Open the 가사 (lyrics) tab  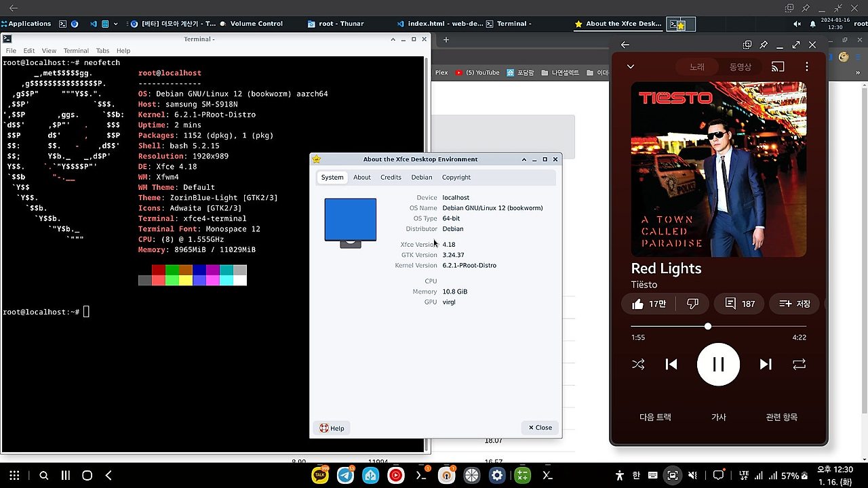(718, 418)
